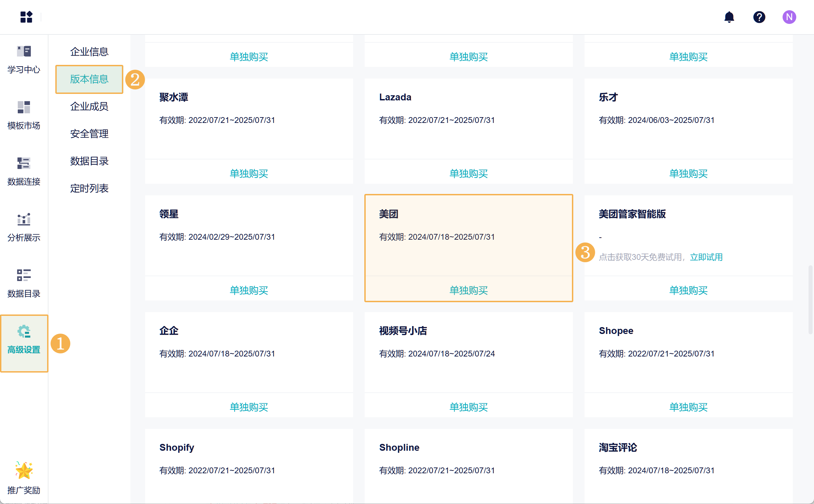Click the 推广奖励 star icon
Viewport: 814px width, 504px height.
pos(24,471)
